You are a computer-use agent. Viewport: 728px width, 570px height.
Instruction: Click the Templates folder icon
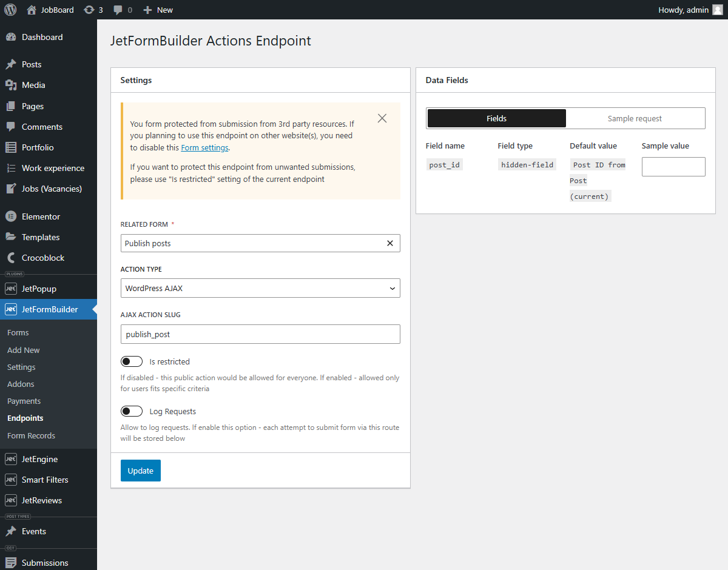[x=11, y=237]
